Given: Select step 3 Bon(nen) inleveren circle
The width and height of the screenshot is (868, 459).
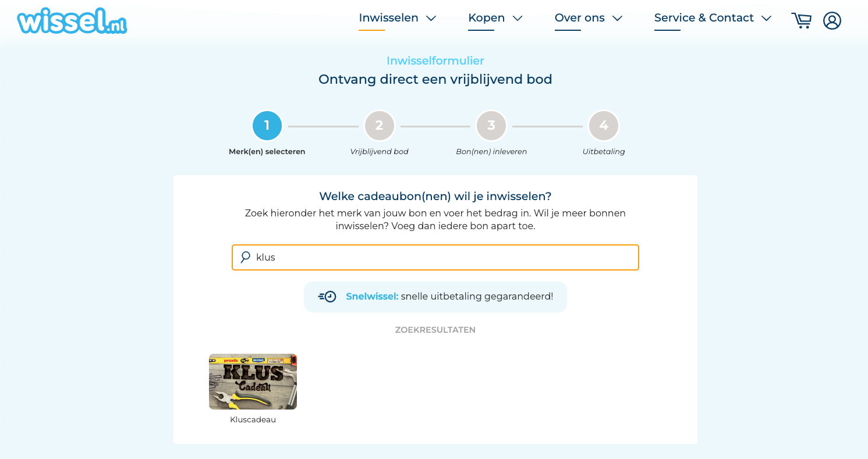Looking at the screenshot, I should [491, 126].
